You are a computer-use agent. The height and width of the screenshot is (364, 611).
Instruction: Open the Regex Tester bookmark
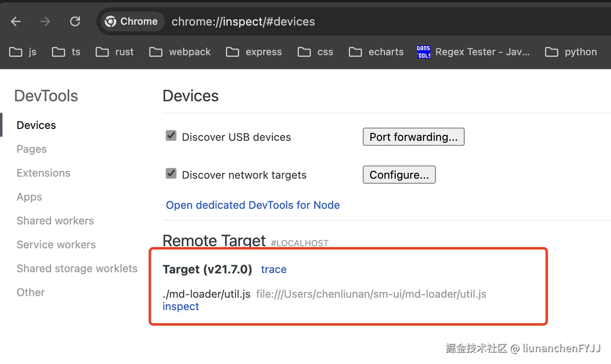click(473, 52)
